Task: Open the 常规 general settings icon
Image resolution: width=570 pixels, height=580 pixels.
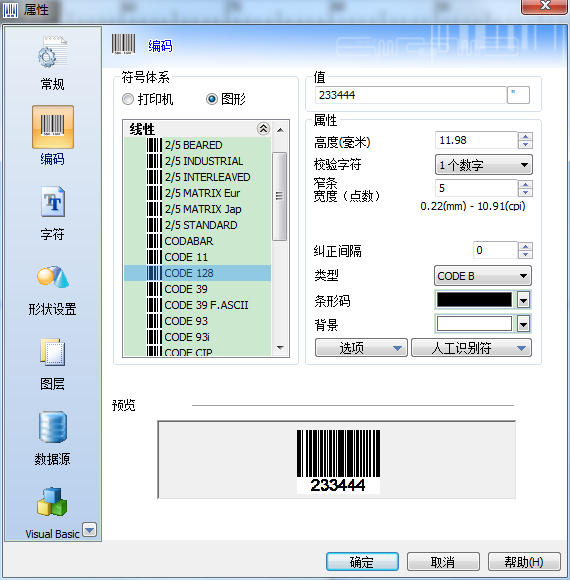Action: tap(53, 53)
